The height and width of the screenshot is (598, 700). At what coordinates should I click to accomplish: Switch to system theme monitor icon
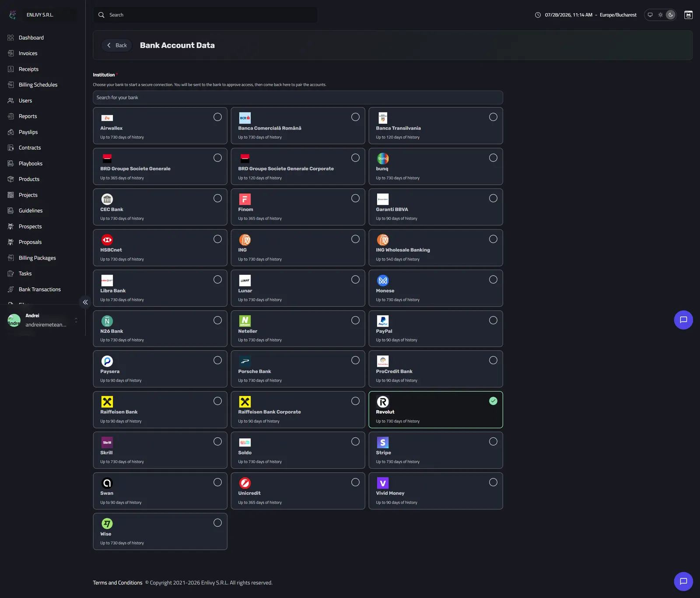pyautogui.click(x=650, y=15)
